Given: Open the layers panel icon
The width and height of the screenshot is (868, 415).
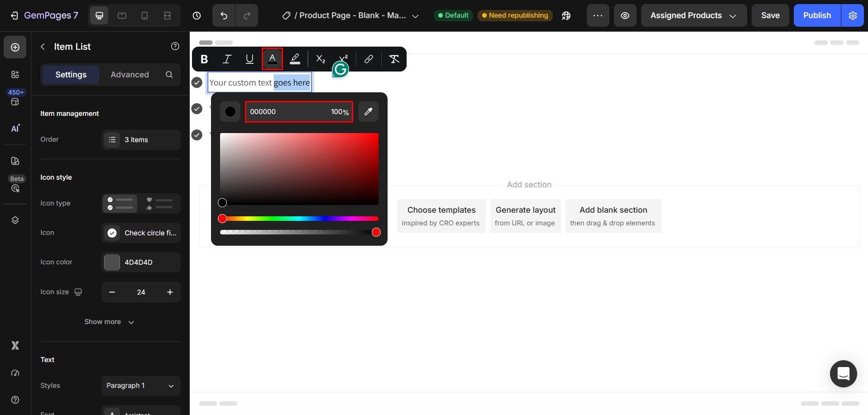Looking at the screenshot, I should (x=15, y=220).
